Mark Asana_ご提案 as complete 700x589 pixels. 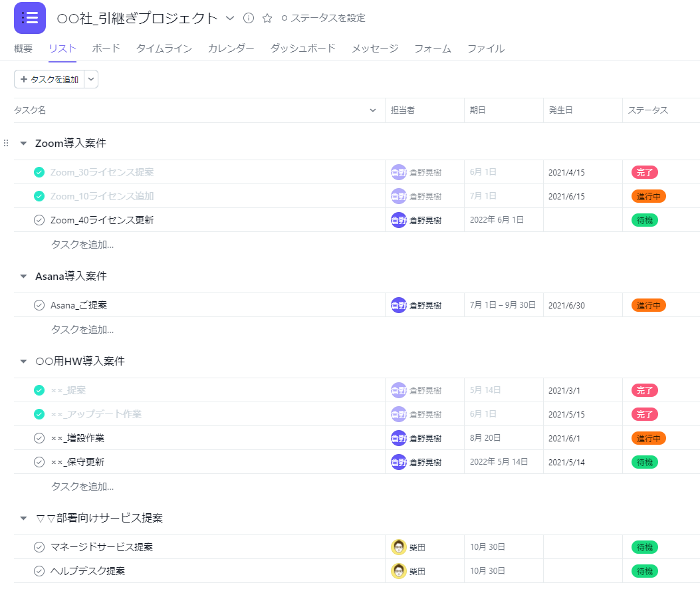point(39,305)
